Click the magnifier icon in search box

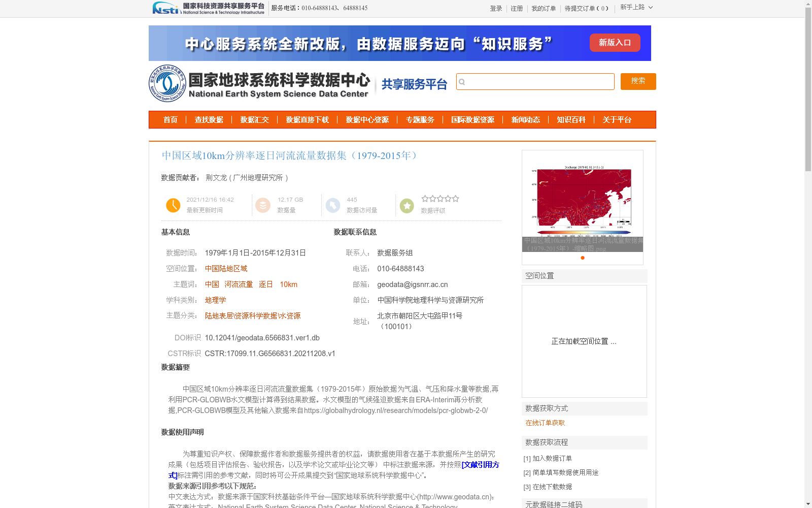click(x=462, y=82)
